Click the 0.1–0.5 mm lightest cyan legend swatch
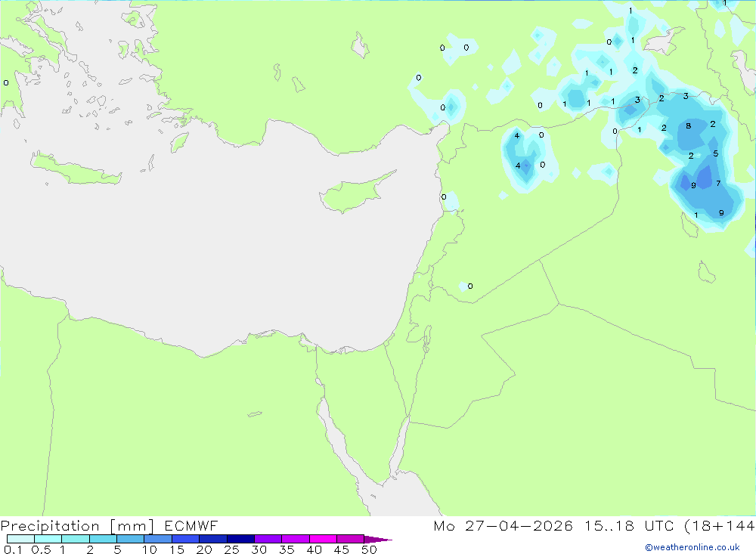 pyautogui.click(x=20, y=539)
